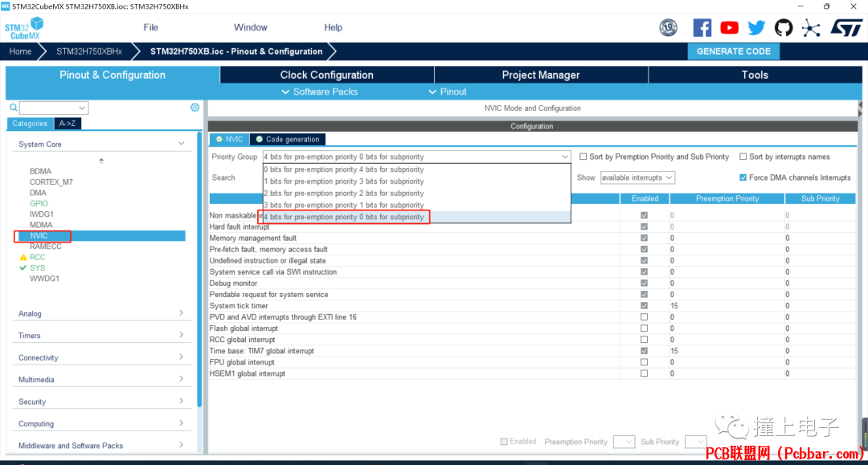Image resolution: width=868 pixels, height=465 pixels.
Task: Switch to Code generation tab
Action: 287,139
